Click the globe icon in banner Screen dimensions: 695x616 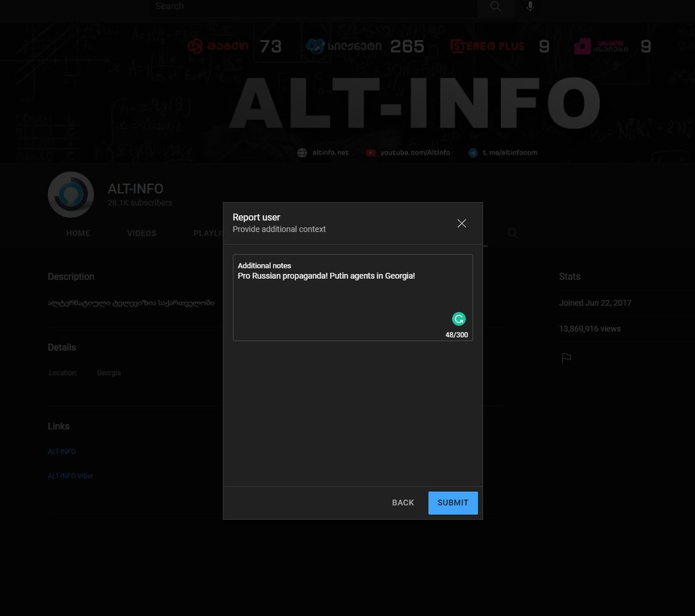pos(302,153)
